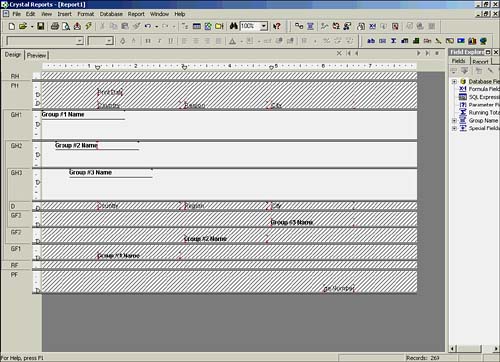The width and height of the screenshot is (500, 362).
Task: Click the Parameter Fields tree icon
Action: pos(463,105)
